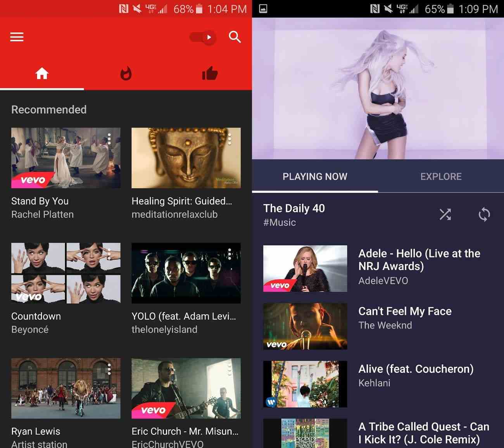Viewport: 504px width, 448px height.
Task: Open overflow menu on Stand By You
Action: 109,139
